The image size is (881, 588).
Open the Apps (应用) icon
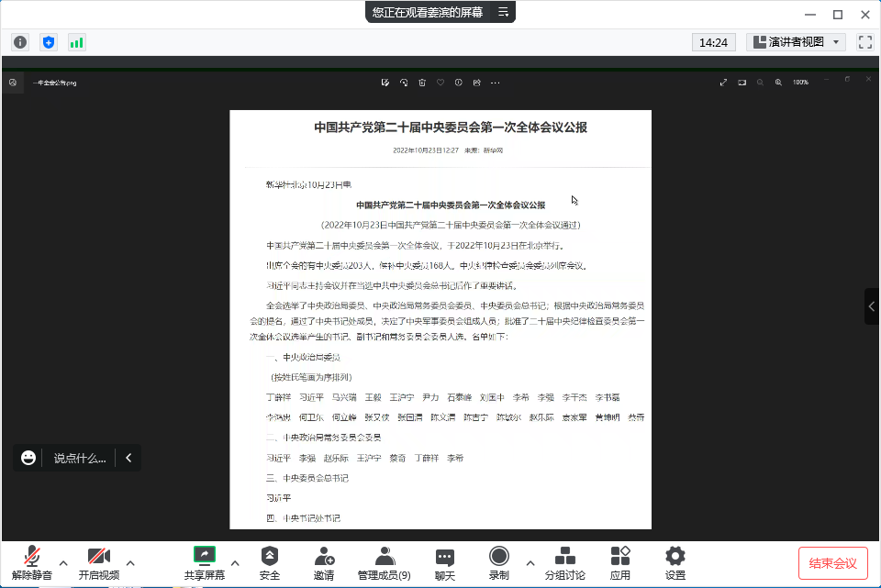pyautogui.click(x=620, y=562)
